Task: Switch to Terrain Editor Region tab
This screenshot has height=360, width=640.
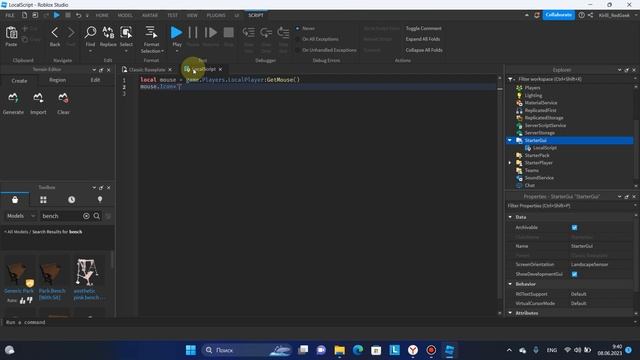Action: click(58, 80)
